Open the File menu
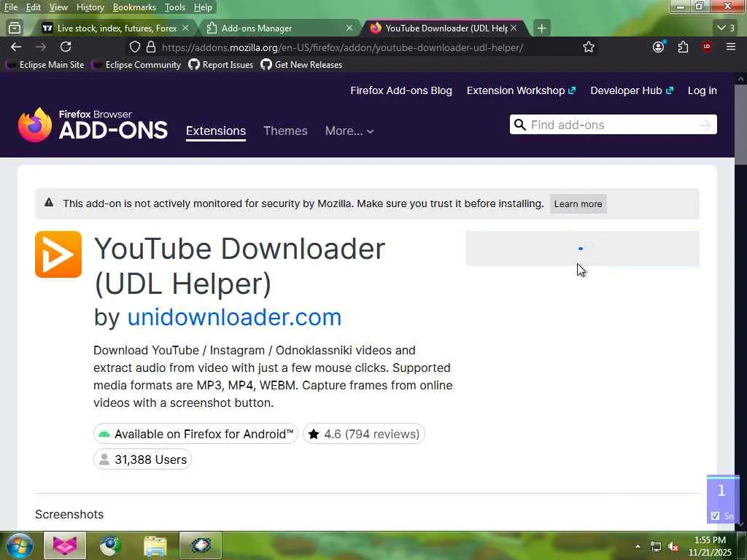Image resolution: width=747 pixels, height=560 pixels. [10, 7]
